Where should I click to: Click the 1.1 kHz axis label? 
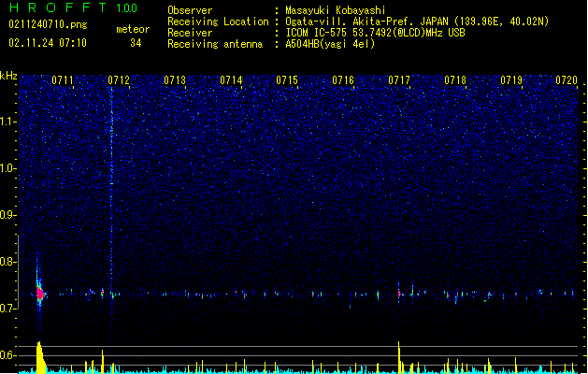(8, 122)
